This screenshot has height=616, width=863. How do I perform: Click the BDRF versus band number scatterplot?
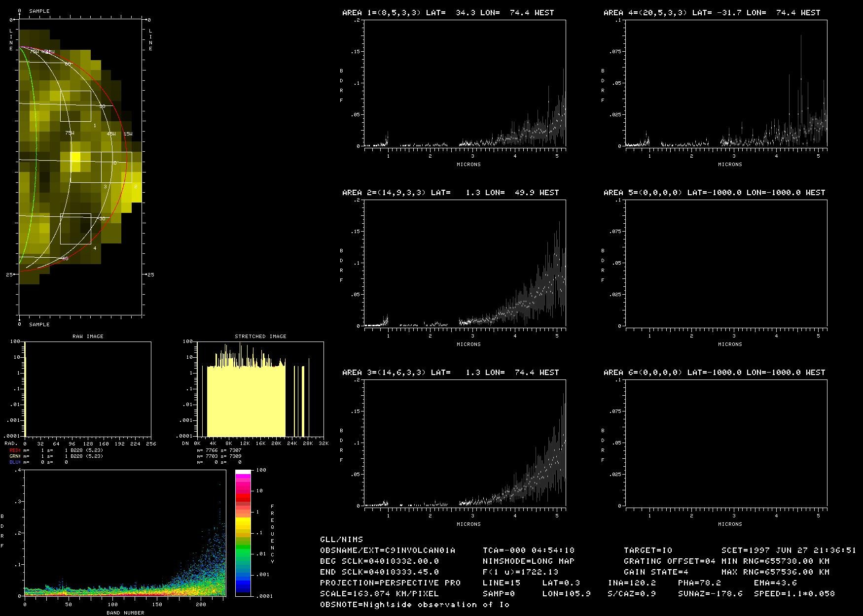pos(125,533)
